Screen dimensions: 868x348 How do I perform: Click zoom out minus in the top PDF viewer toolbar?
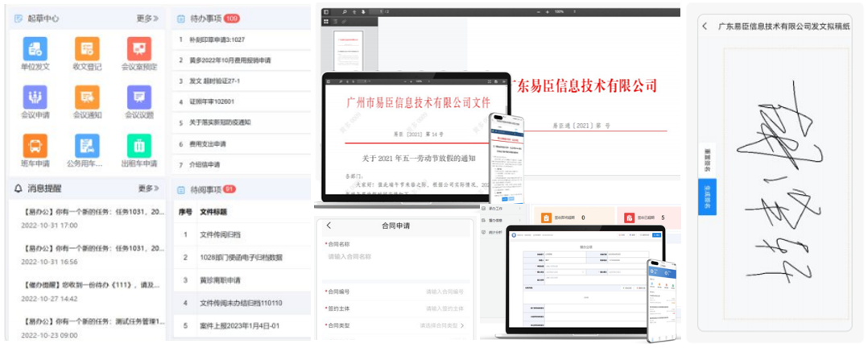click(538, 11)
